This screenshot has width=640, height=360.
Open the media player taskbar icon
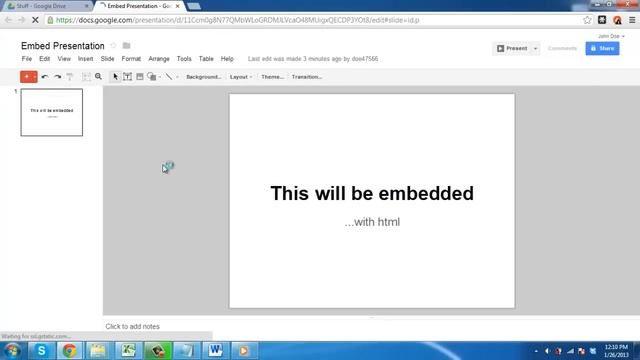click(244, 350)
